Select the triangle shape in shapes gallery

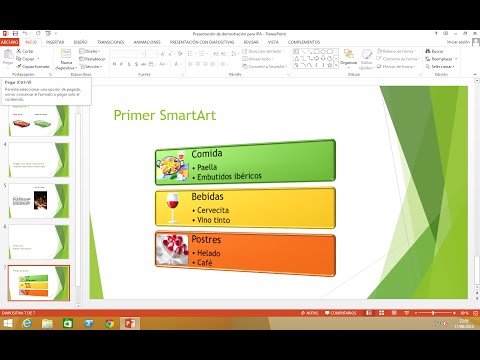pos(296,58)
